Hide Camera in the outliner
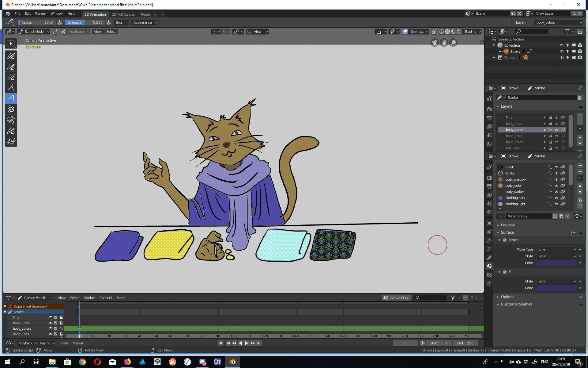588x368 pixels. (x=561, y=58)
